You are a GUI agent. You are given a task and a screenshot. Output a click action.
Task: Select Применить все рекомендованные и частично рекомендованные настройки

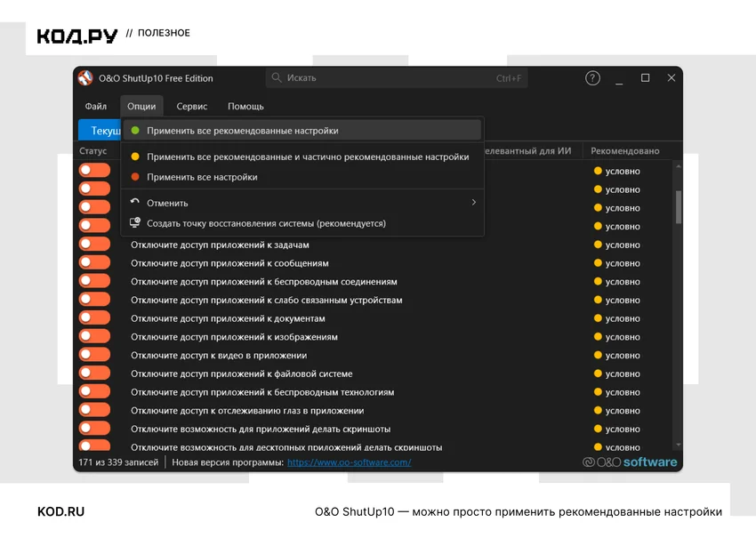coord(302,157)
